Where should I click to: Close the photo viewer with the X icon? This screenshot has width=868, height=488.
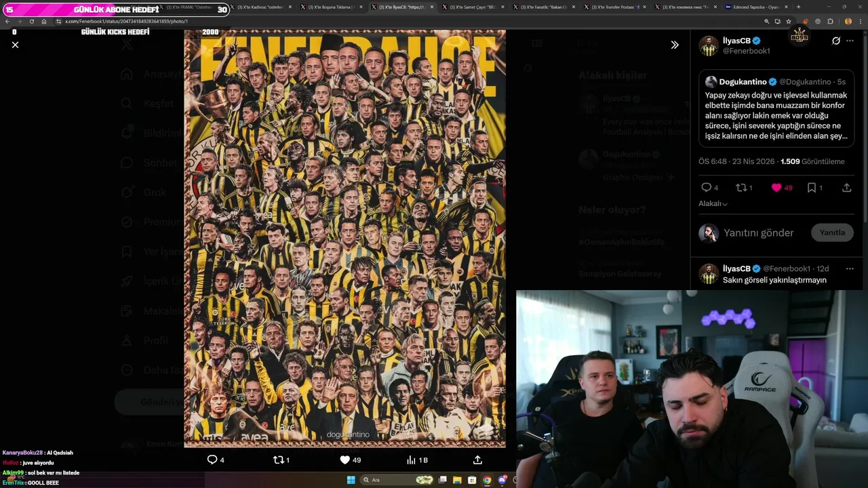point(15,45)
